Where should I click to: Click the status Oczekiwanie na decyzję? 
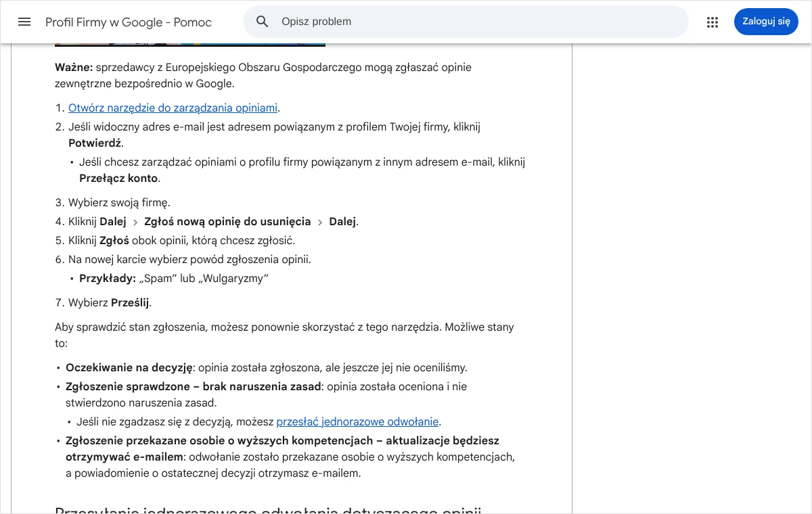click(x=129, y=368)
